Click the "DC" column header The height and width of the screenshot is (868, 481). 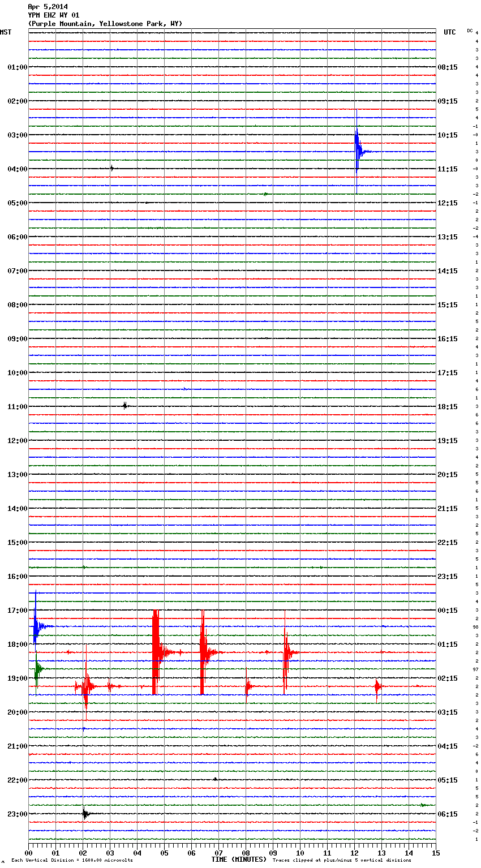[470, 31]
